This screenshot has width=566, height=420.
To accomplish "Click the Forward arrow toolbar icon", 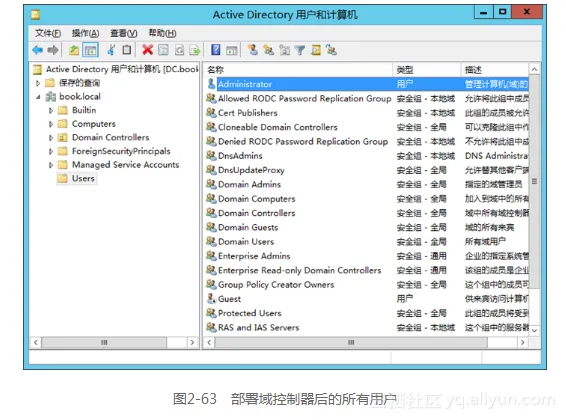I will point(53,50).
